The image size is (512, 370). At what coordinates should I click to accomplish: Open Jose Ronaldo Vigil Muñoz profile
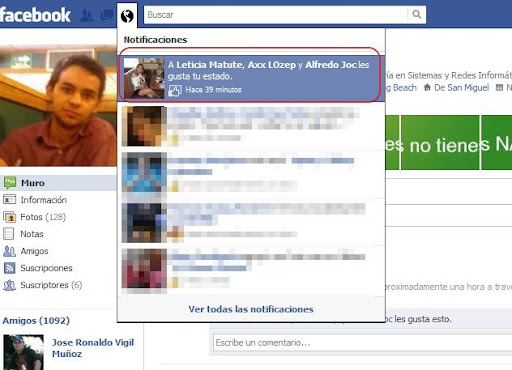93,348
